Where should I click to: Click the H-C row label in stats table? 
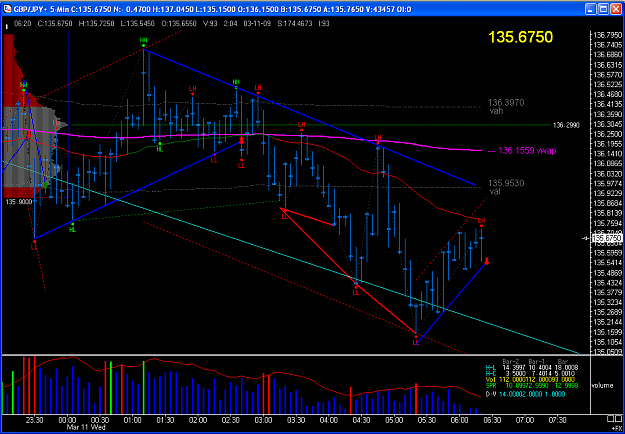pyautogui.click(x=491, y=374)
